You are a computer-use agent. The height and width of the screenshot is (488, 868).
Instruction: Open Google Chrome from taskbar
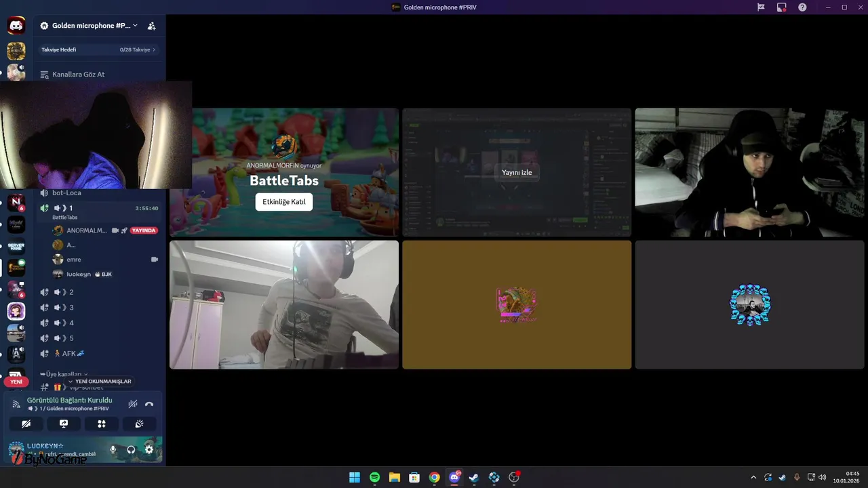point(435,477)
